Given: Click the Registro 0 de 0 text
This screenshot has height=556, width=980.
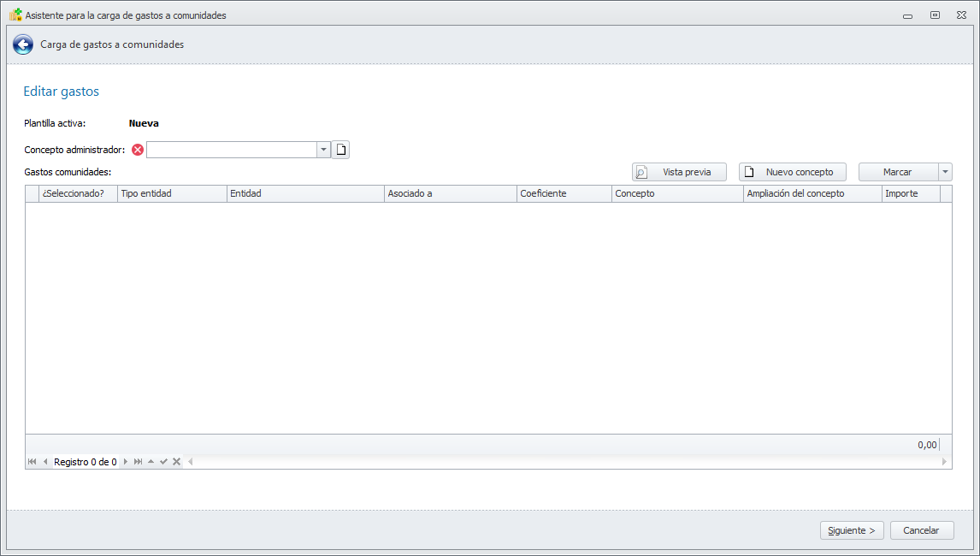Looking at the screenshot, I should tap(85, 462).
